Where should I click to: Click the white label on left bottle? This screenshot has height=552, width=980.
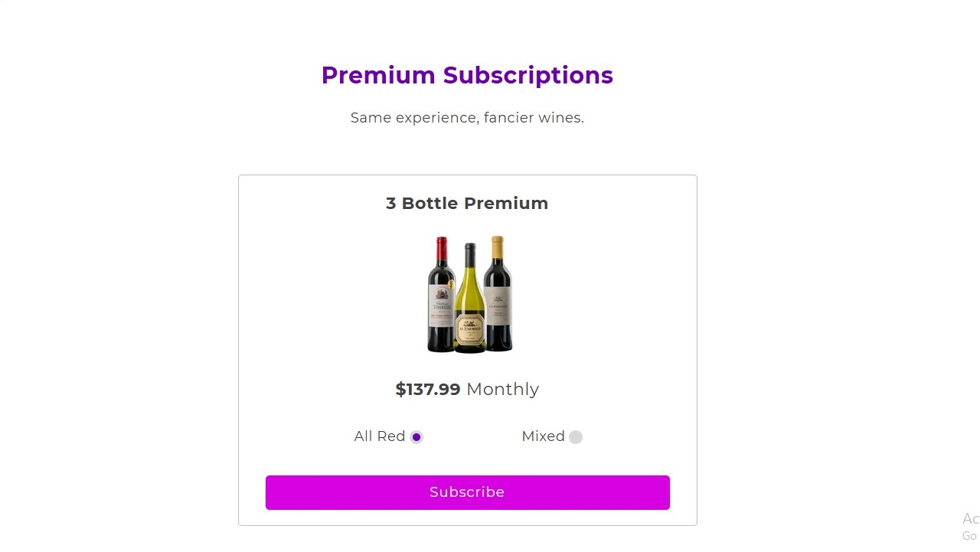click(x=440, y=306)
